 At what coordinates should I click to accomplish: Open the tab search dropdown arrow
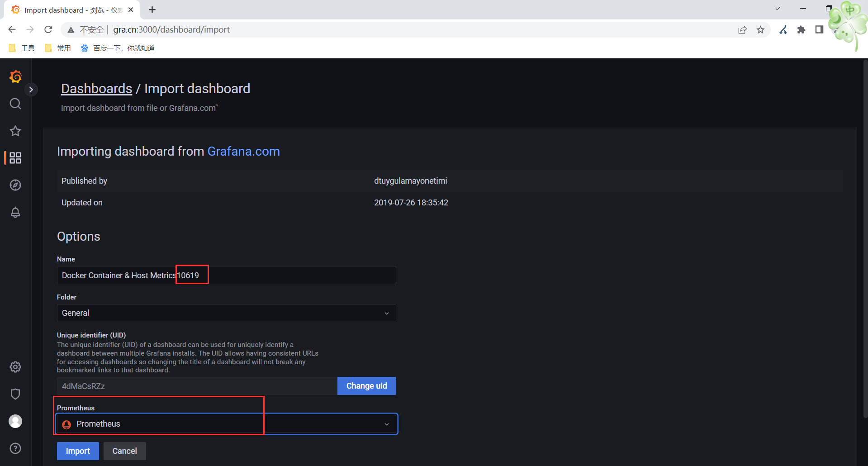coord(777,8)
